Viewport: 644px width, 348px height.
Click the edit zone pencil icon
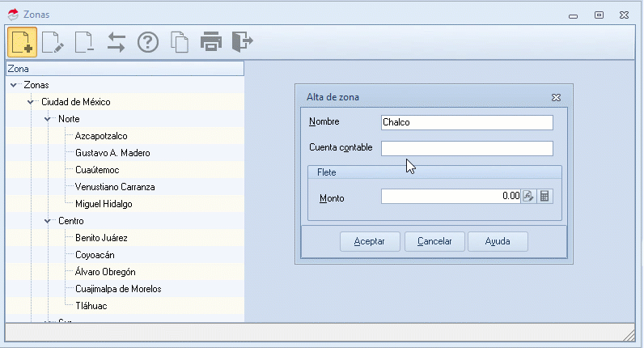pos(53,42)
